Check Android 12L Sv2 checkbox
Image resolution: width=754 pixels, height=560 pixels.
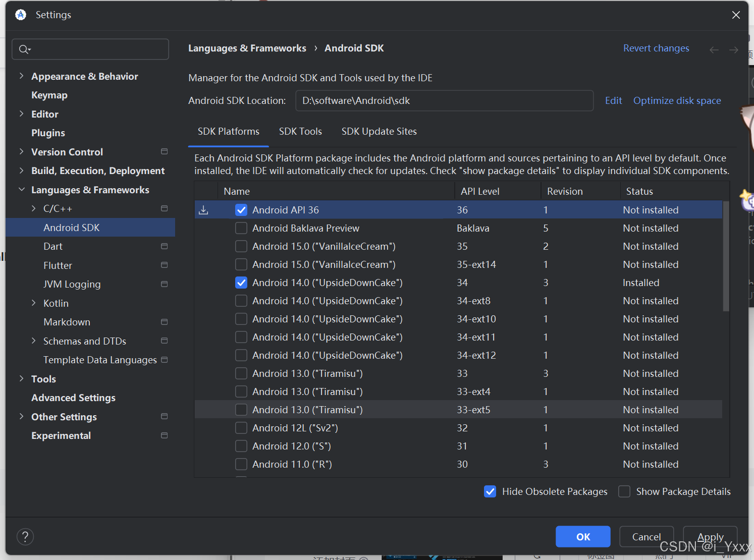click(241, 428)
